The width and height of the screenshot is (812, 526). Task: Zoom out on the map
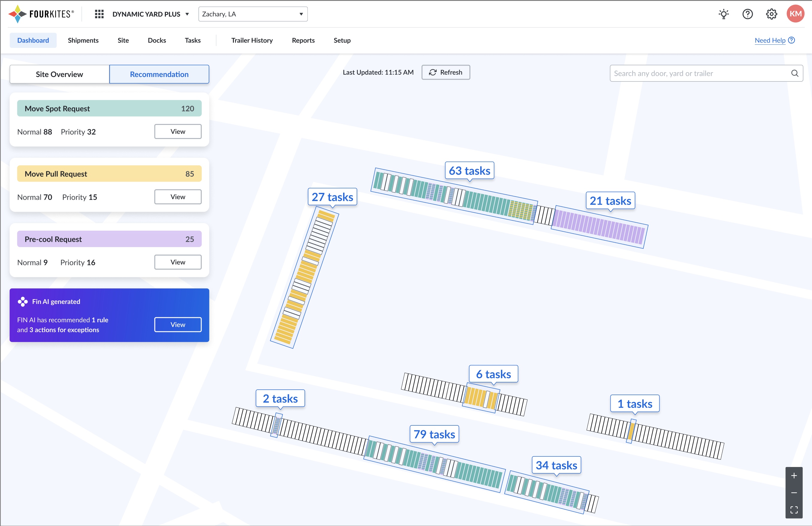[794, 493]
